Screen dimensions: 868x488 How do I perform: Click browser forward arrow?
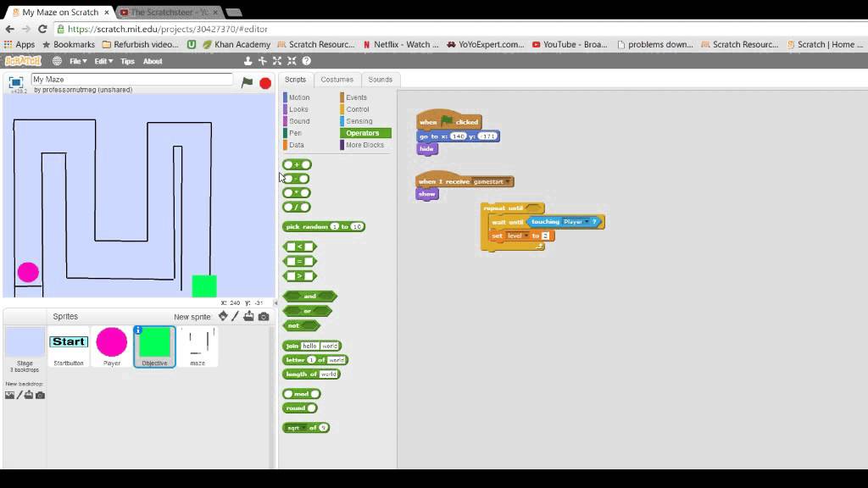26,29
